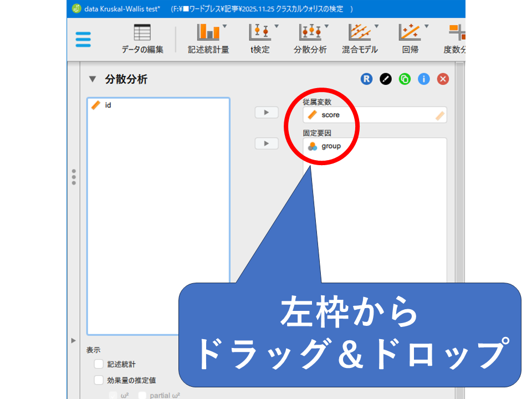The width and height of the screenshot is (532, 399).
Task: Check the 効果量の推定値 option
Action: click(99, 380)
